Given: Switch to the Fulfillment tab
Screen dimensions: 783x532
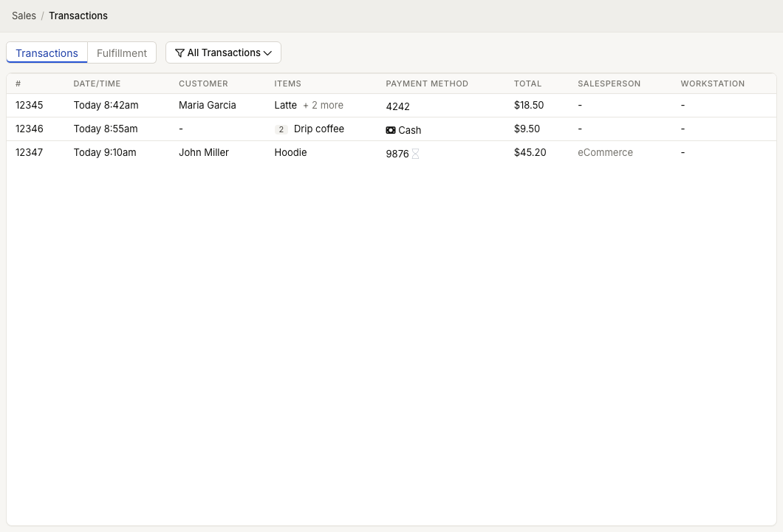Looking at the screenshot, I should pos(122,53).
